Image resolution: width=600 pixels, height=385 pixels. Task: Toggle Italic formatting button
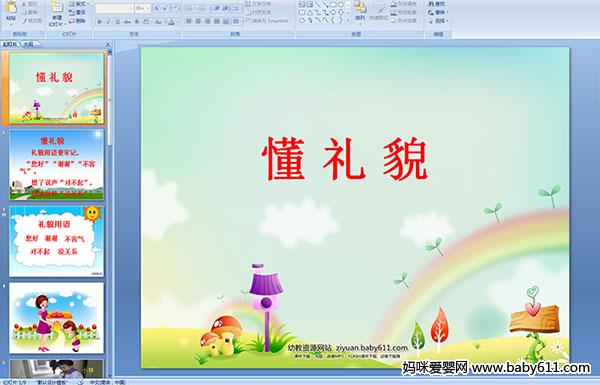[x=109, y=22]
